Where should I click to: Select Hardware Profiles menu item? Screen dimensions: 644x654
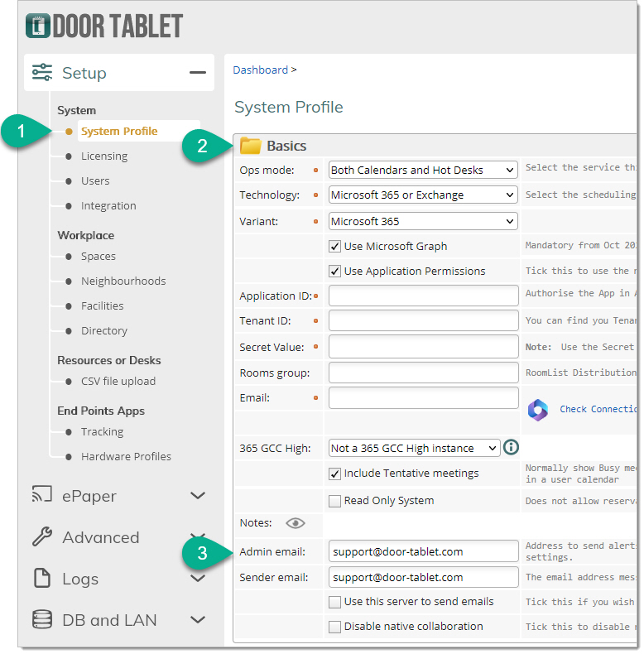click(x=126, y=457)
